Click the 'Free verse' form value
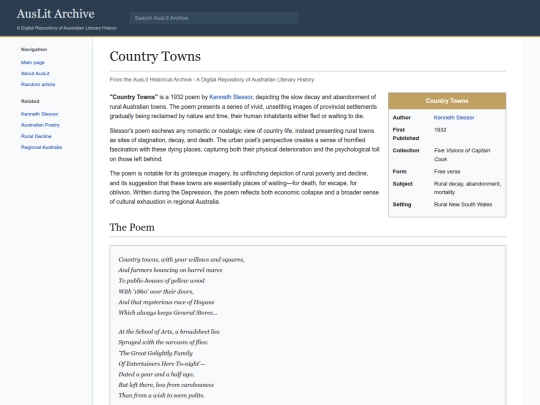540x405 pixels. coord(447,172)
